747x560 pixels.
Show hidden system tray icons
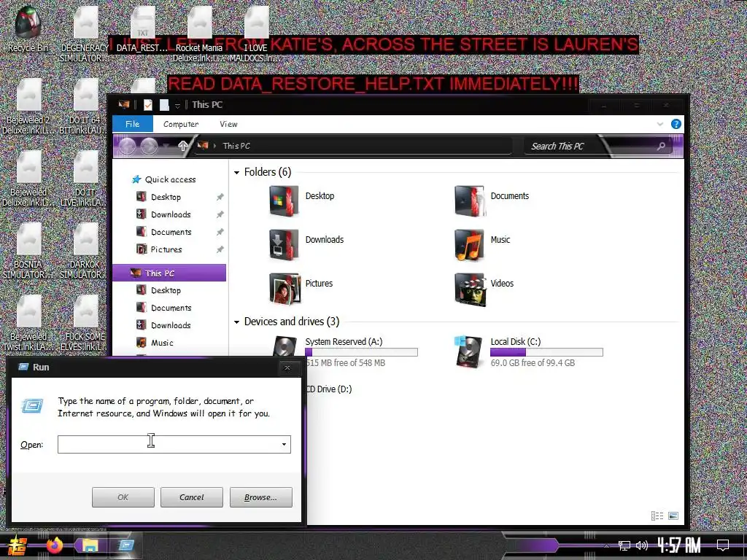click(606, 545)
